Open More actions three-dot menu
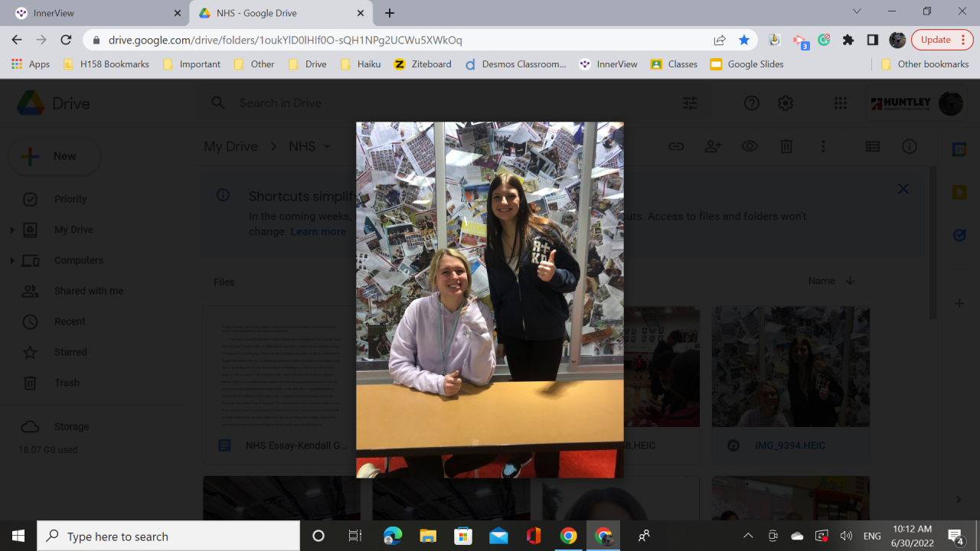The height and width of the screenshot is (551, 980). pyautogui.click(x=823, y=146)
